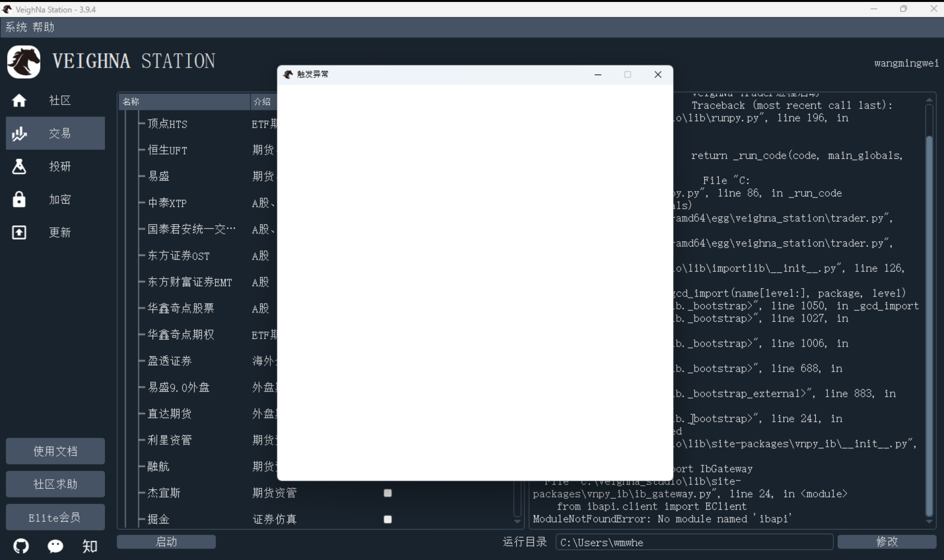
Task: Click the Elite会员 button
Action: point(56,517)
